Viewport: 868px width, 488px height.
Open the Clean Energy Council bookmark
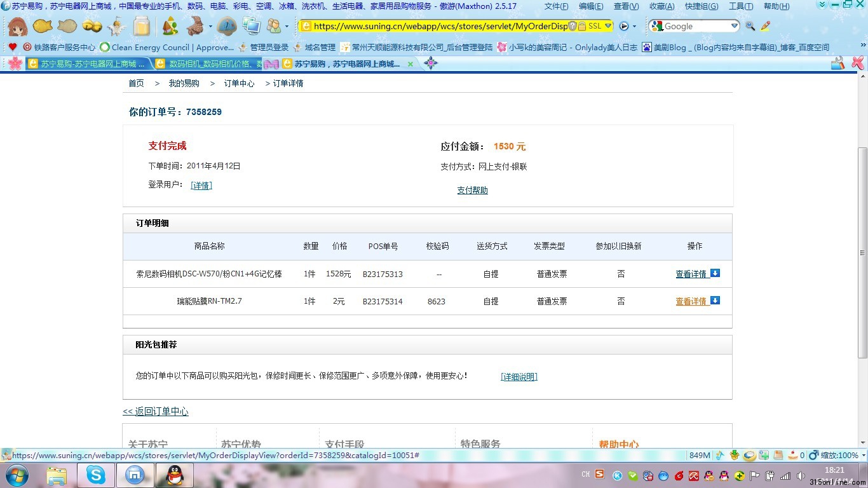coord(166,47)
